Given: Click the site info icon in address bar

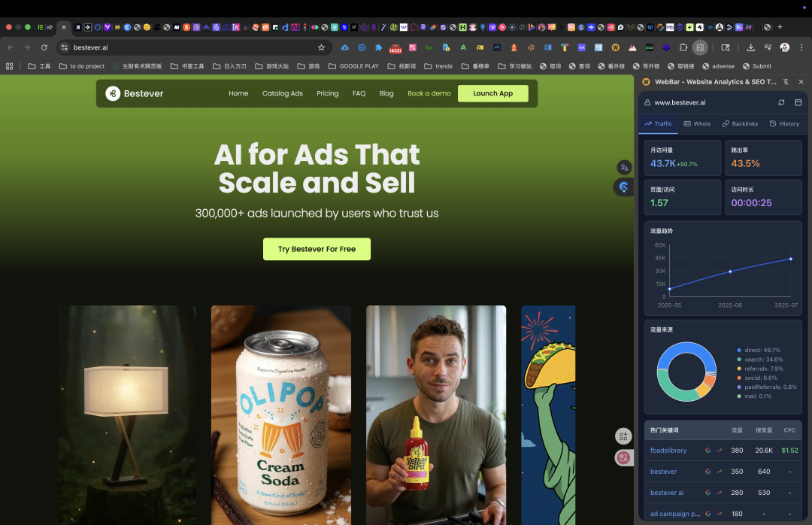Looking at the screenshot, I should coord(64,47).
